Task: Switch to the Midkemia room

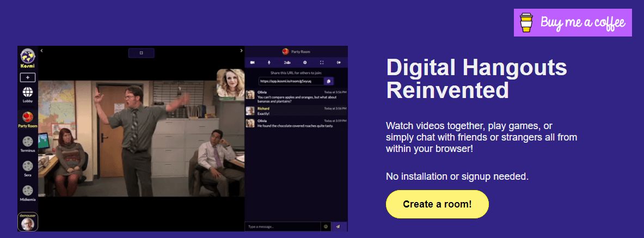Action: (x=28, y=193)
